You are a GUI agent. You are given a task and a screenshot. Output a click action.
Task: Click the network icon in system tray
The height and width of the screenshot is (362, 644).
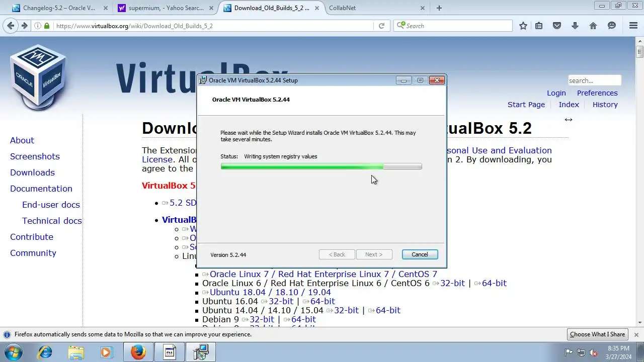(581, 352)
